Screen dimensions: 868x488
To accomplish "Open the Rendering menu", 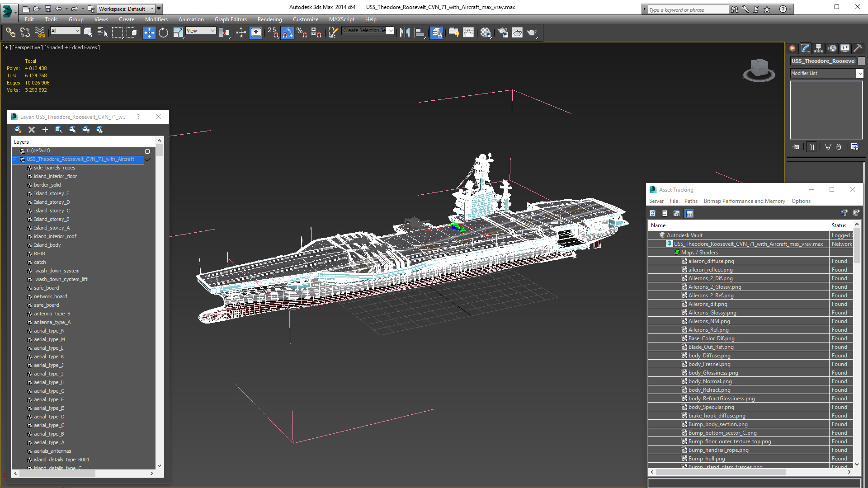I will point(269,19).
